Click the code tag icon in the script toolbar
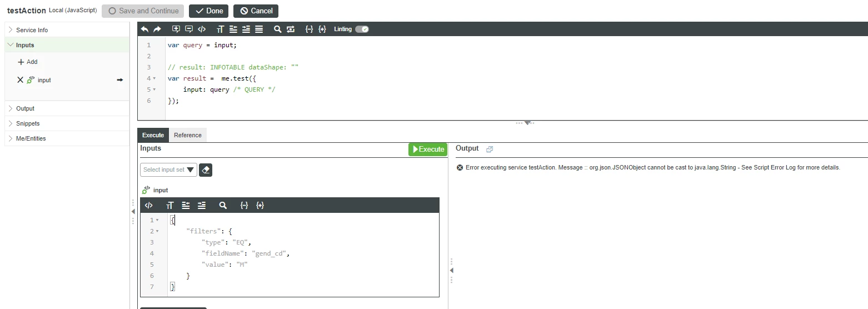This screenshot has width=868, height=309. [x=202, y=29]
